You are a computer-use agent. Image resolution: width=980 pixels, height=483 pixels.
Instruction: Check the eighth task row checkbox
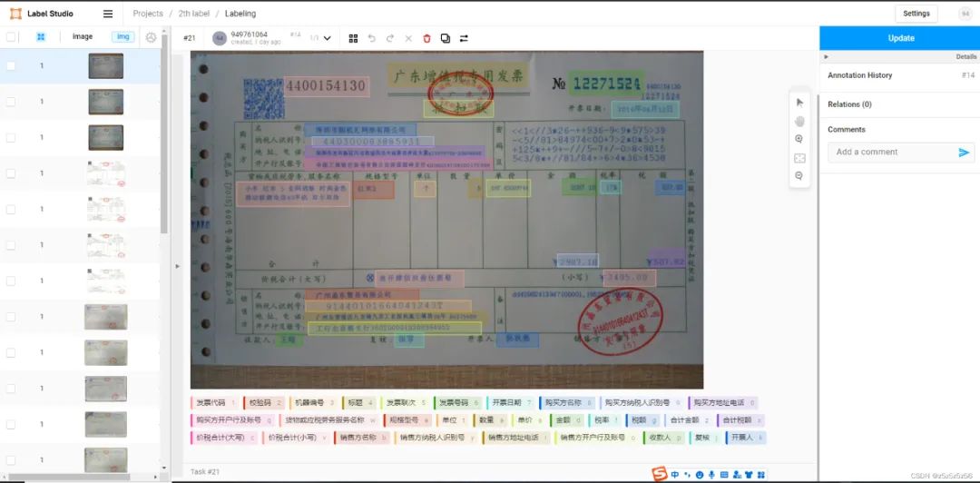(x=11, y=317)
